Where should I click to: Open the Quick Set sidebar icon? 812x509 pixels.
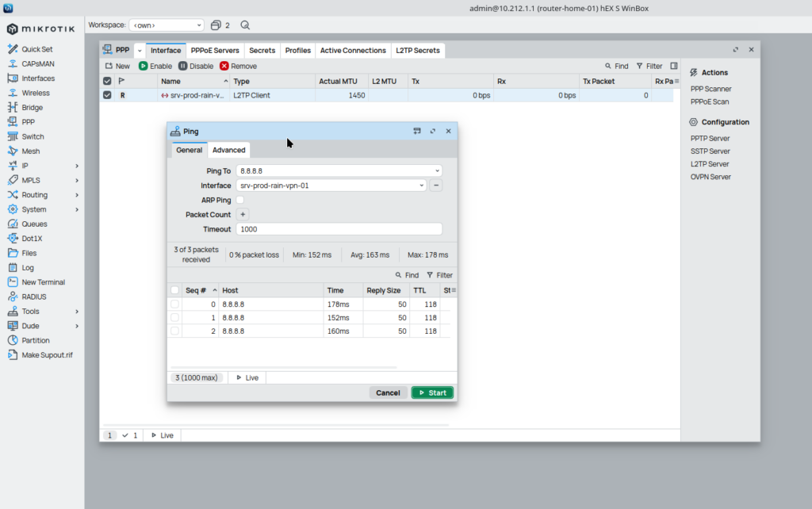(x=13, y=49)
